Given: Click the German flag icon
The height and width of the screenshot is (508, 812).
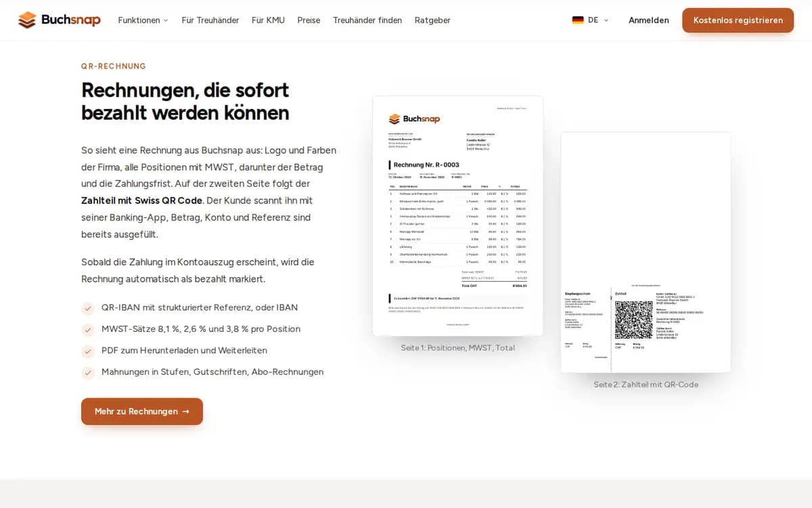Looking at the screenshot, I should pyautogui.click(x=578, y=20).
